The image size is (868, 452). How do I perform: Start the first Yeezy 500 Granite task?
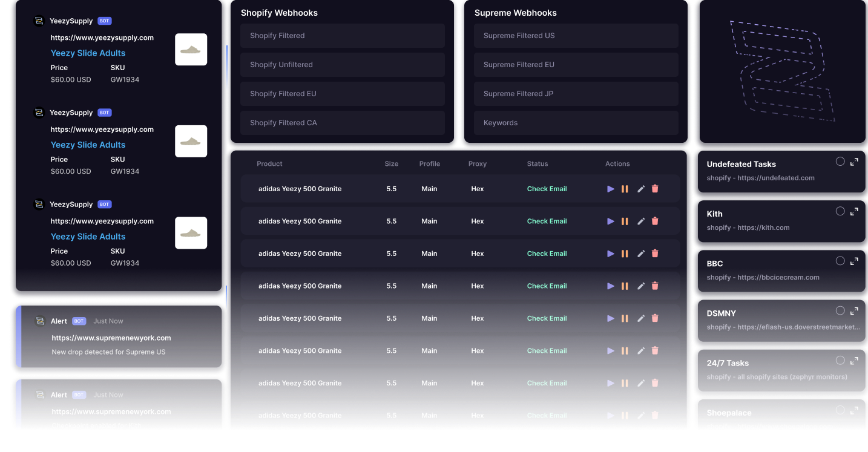pos(610,189)
